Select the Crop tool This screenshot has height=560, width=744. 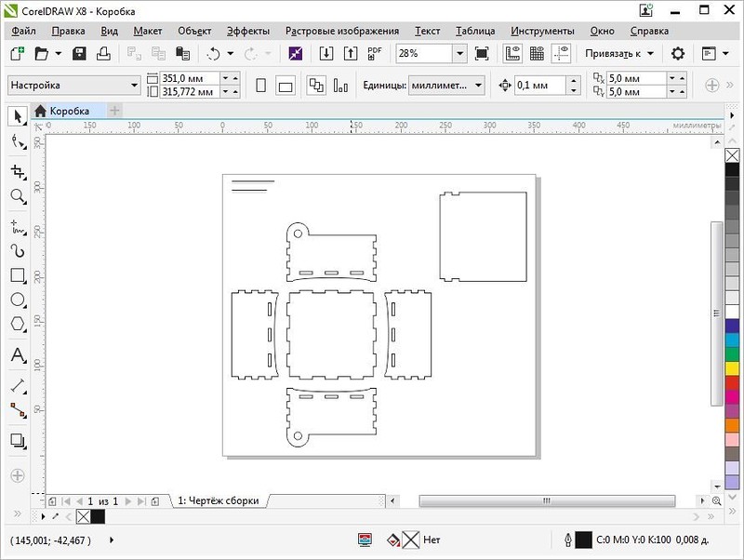[18, 171]
